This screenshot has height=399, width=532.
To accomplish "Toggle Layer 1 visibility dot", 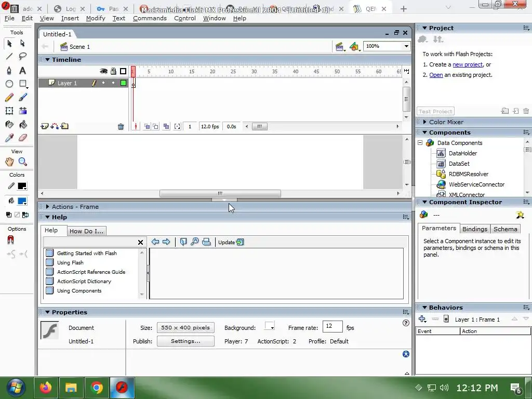I will pyautogui.click(x=103, y=83).
